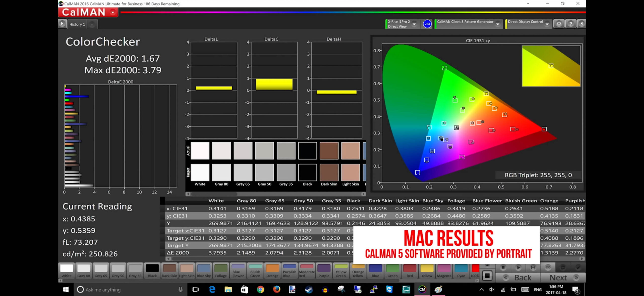Image resolution: width=644 pixels, height=296 pixels.
Task: Click the pattern window size square icon
Action: click(487, 276)
